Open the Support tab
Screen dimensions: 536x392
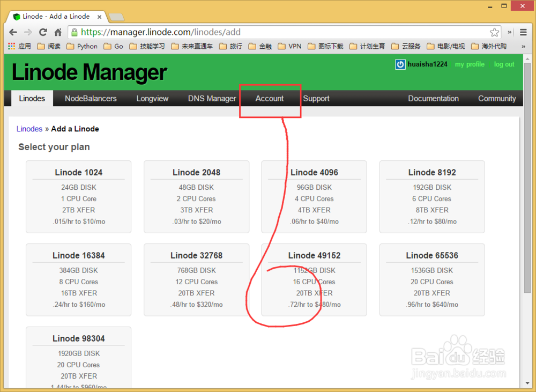pos(316,99)
